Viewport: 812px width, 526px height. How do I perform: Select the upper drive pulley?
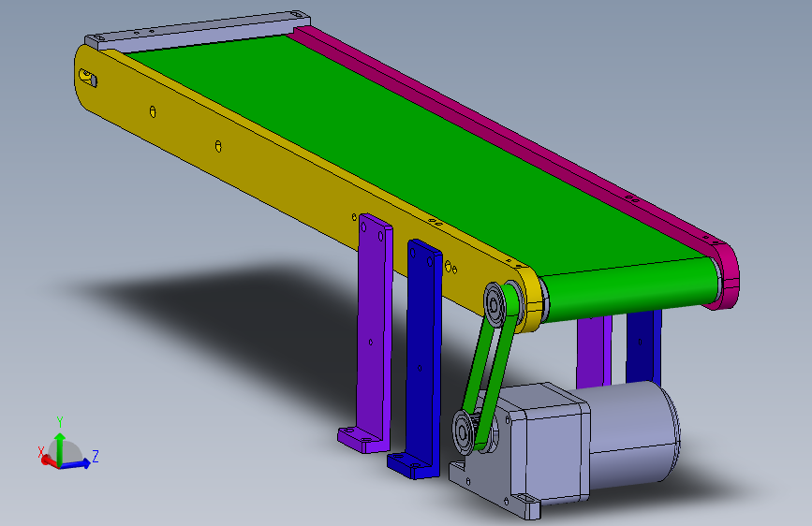coord(495,304)
